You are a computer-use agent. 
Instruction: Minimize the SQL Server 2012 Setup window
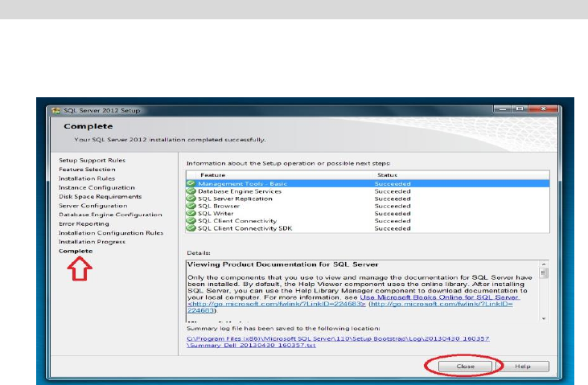(x=503, y=109)
